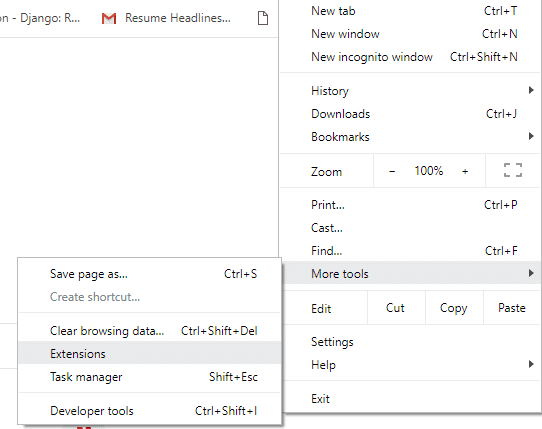The height and width of the screenshot is (429, 542).
Task: Open the Django bookmark
Action: 40,18
